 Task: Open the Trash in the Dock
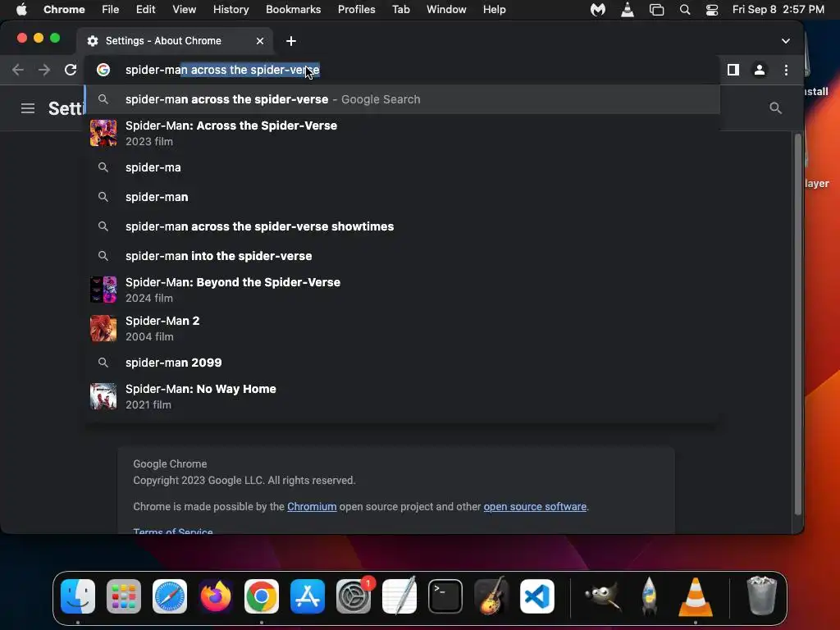tap(761, 596)
